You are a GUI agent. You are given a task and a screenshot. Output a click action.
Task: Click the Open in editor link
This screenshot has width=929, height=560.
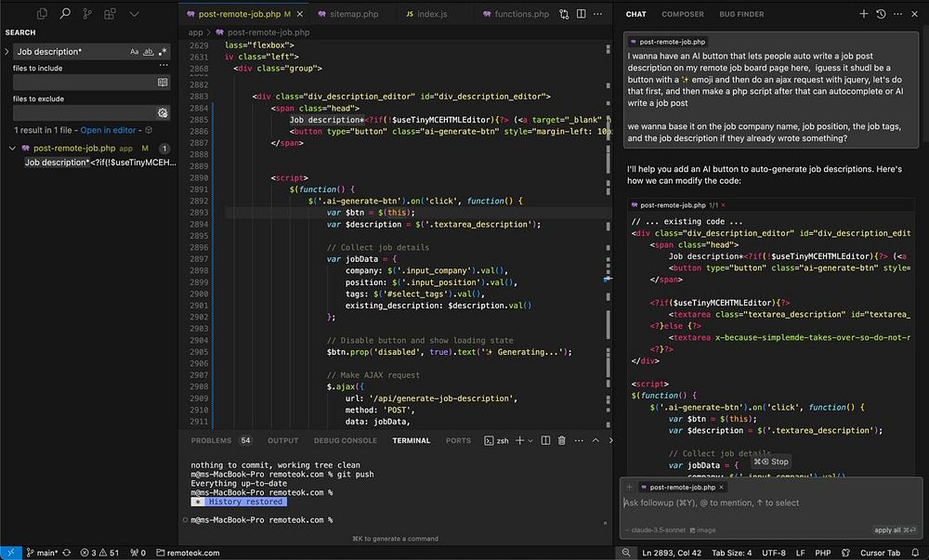pyautogui.click(x=108, y=130)
